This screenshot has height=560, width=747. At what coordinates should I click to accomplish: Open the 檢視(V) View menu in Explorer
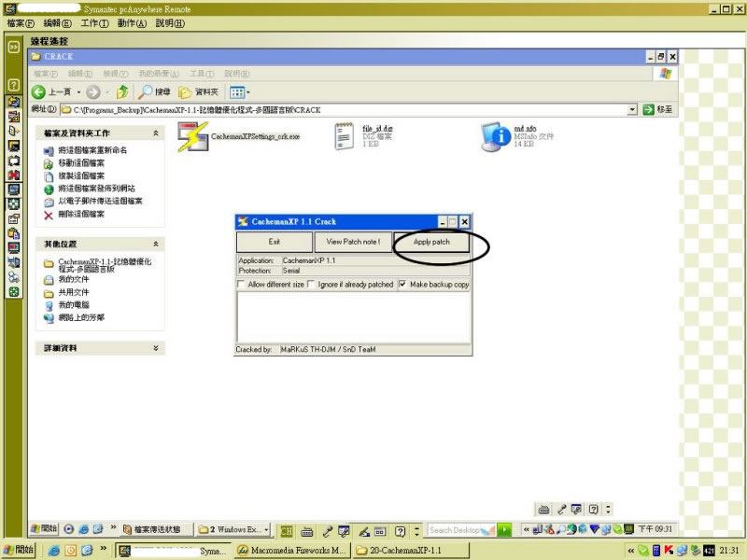click(x=116, y=74)
